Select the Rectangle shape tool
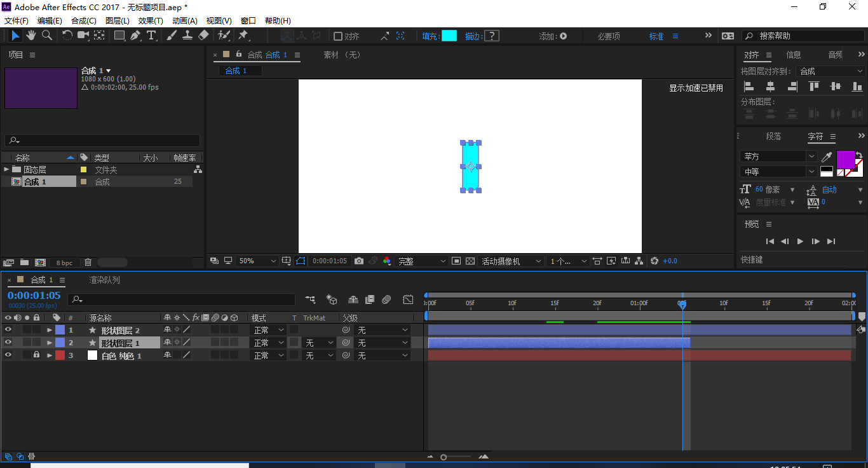The width and height of the screenshot is (868, 468). [119, 36]
